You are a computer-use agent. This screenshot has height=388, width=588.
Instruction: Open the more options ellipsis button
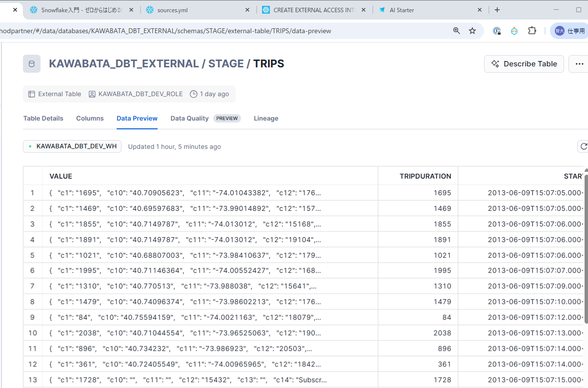[x=579, y=64]
